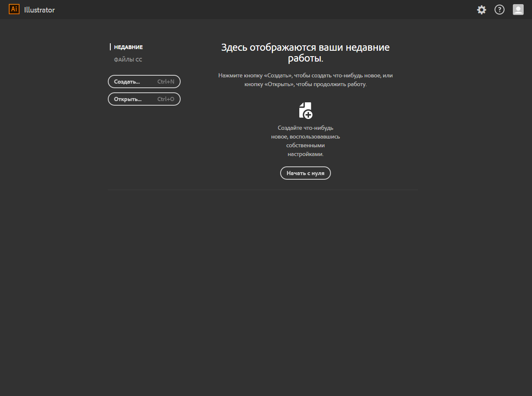Click the Ctrl+O shortcut label

(166, 99)
